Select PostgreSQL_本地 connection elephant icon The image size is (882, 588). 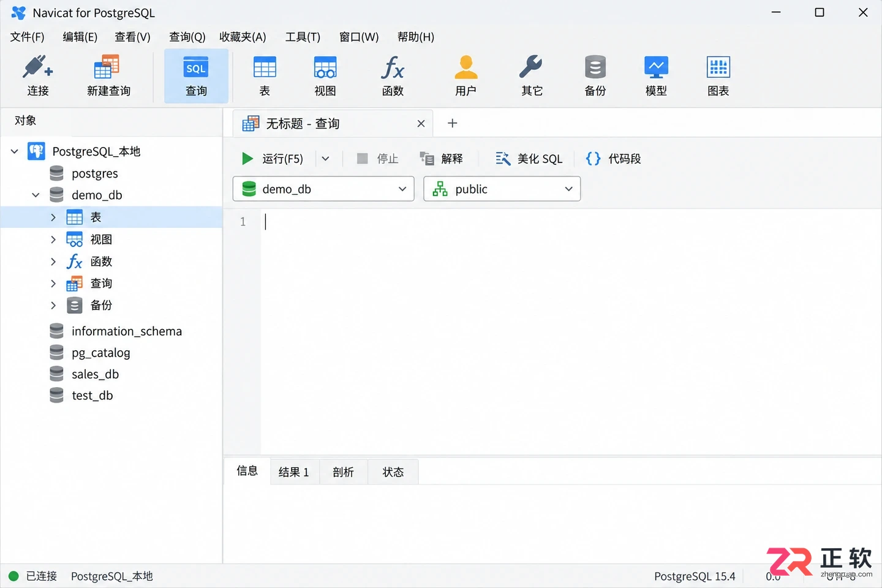(36, 151)
